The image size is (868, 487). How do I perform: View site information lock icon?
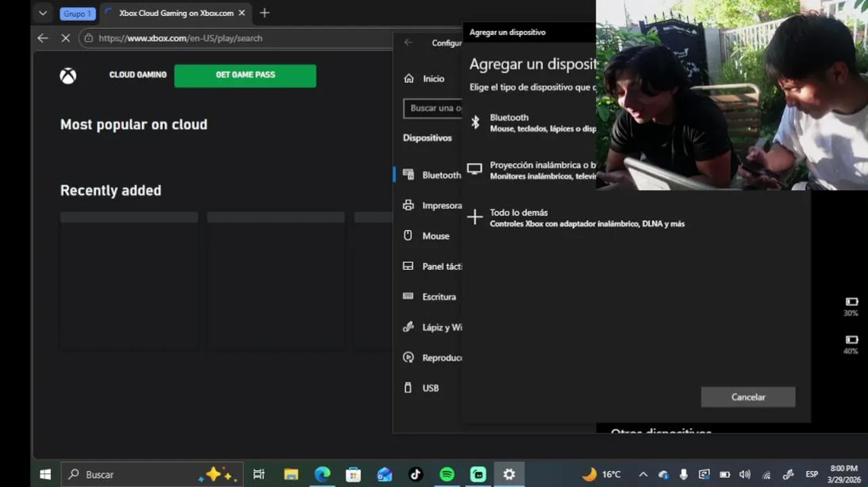pos(89,38)
